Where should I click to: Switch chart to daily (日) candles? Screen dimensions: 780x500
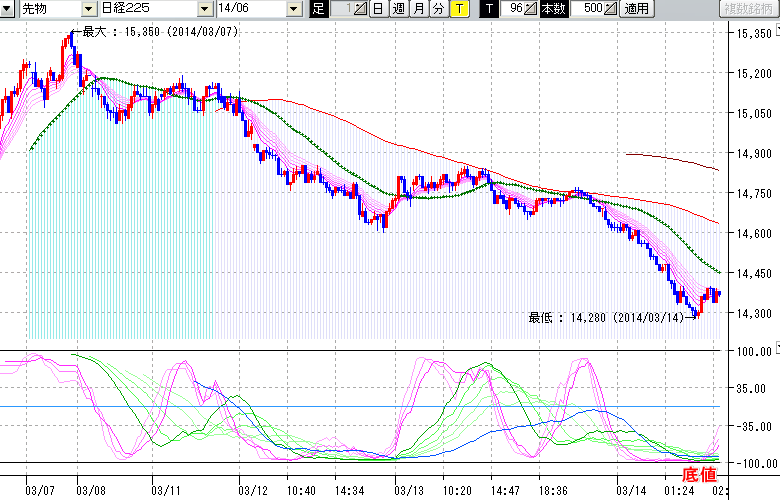[378, 9]
